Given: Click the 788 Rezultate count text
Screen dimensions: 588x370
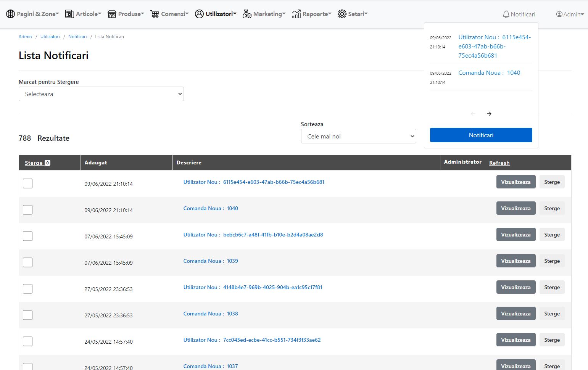Looking at the screenshot, I should [44, 138].
